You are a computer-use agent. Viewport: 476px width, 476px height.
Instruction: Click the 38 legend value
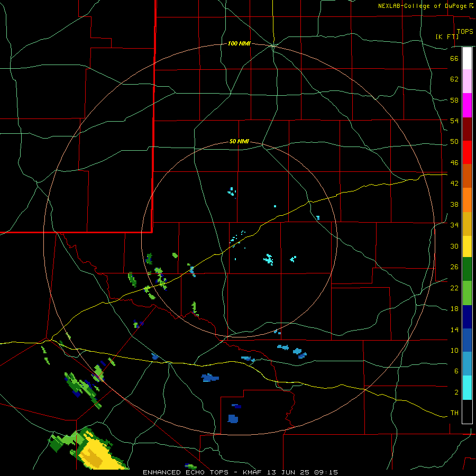click(x=454, y=204)
